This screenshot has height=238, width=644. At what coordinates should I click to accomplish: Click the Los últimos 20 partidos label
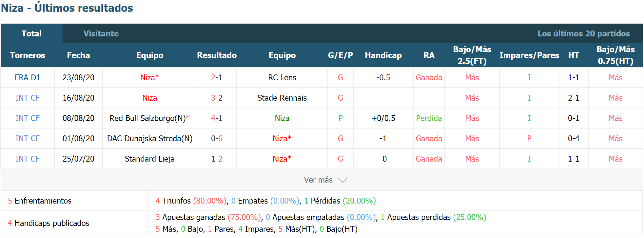(584, 33)
